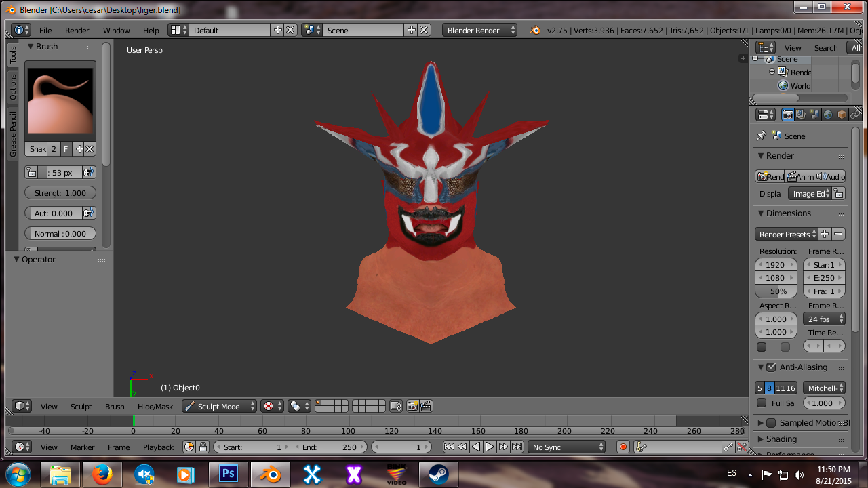Click the brush Strength slider
Screen dimensions: 868x488
pos(60,192)
